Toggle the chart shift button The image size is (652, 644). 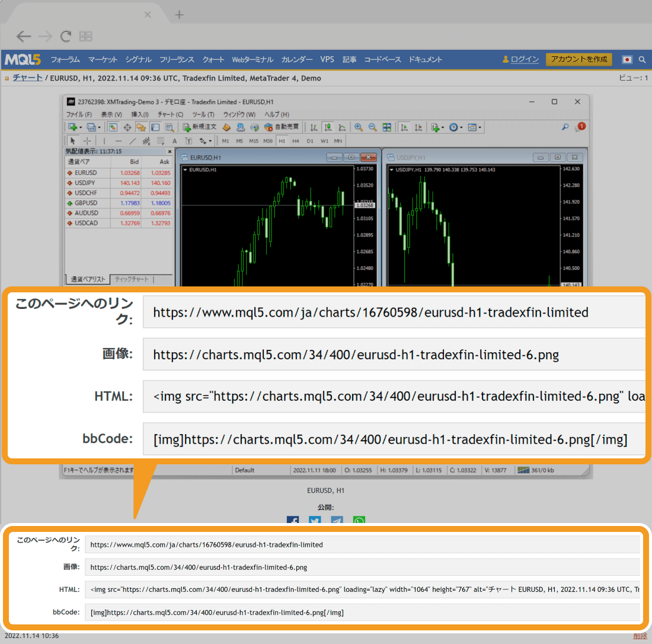(x=418, y=127)
